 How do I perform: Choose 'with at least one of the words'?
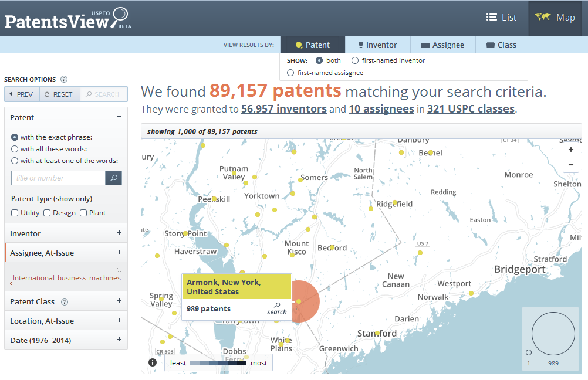[x=15, y=161]
